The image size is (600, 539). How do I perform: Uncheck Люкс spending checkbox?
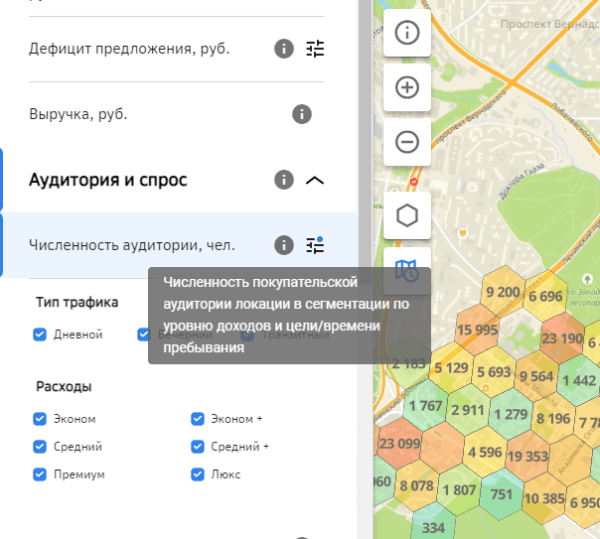[197, 474]
